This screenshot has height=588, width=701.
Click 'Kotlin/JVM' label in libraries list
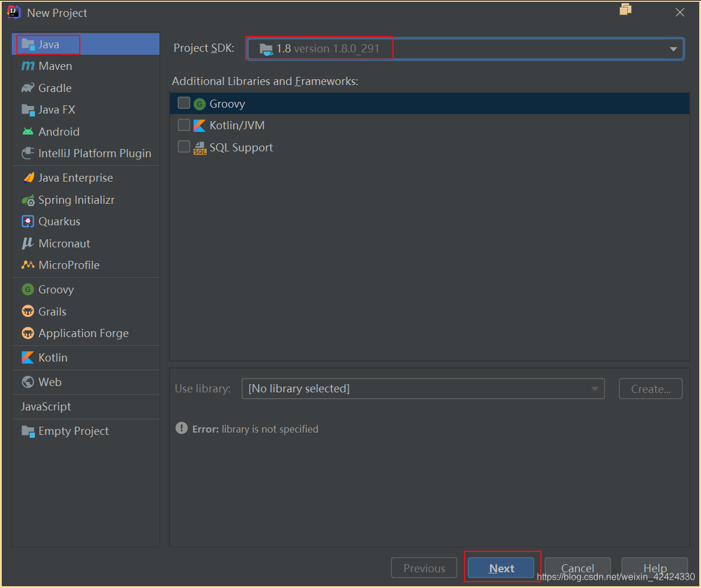coord(237,126)
